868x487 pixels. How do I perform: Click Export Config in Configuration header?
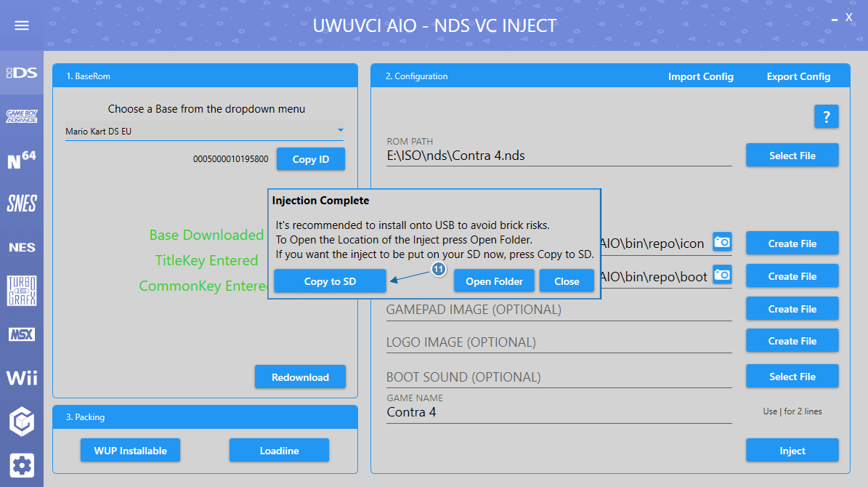(x=798, y=76)
